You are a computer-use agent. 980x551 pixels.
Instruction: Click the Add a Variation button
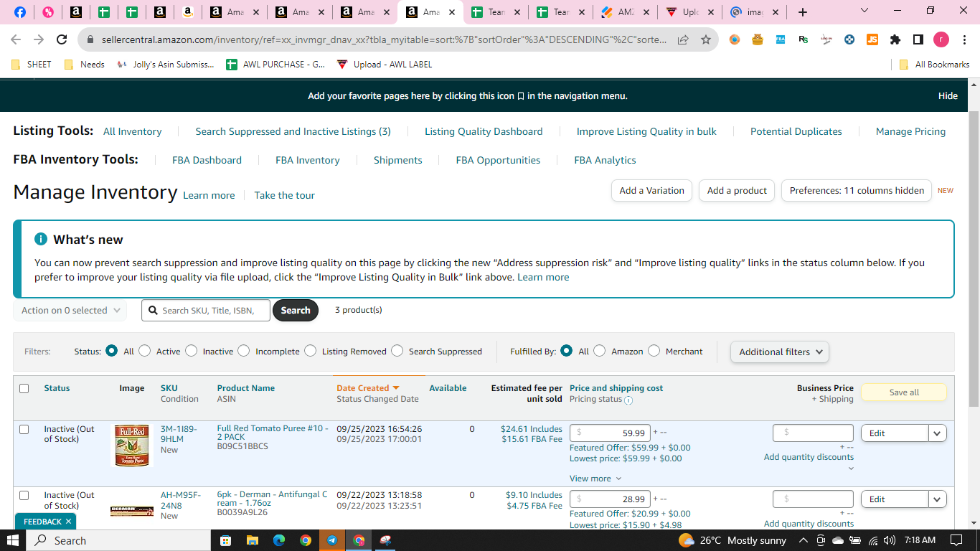651,191
